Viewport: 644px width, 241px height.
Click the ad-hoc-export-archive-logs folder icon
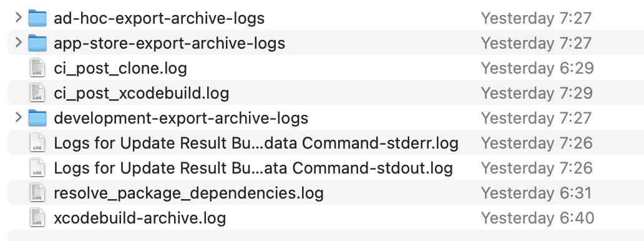tap(37, 18)
